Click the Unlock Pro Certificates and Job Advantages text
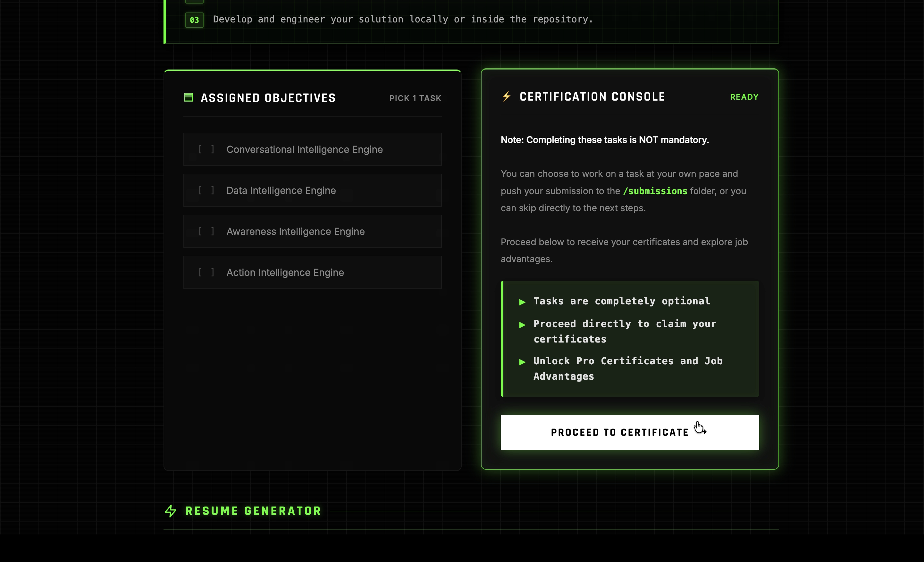Image resolution: width=924 pixels, height=562 pixels. [628, 369]
